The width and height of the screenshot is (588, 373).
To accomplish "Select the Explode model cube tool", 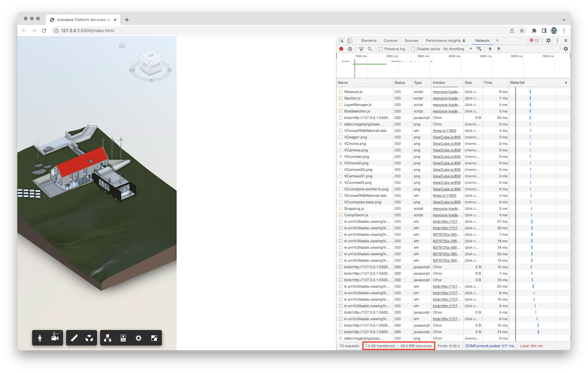I will point(89,338).
